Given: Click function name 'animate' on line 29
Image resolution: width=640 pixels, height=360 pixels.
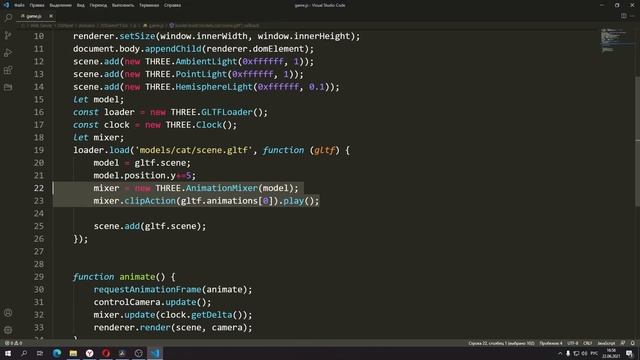Looking at the screenshot, I should (137, 277).
